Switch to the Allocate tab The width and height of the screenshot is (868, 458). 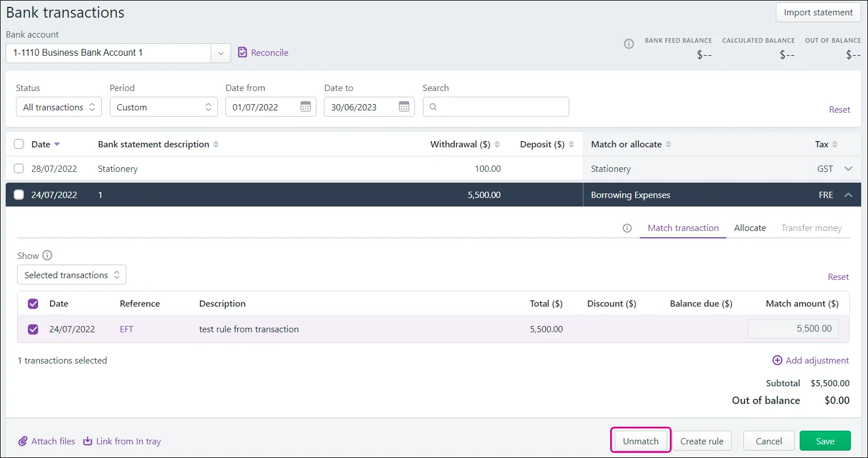(750, 228)
